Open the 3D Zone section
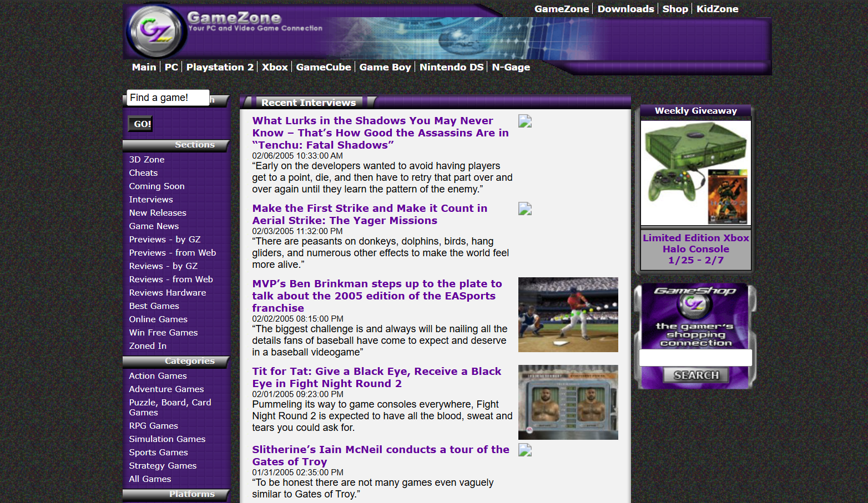Image resolution: width=868 pixels, height=503 pixels. click(x=147, y=160)
